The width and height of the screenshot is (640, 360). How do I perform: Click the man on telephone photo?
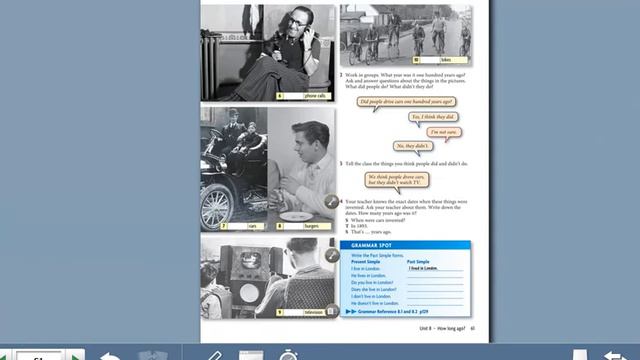268,53
